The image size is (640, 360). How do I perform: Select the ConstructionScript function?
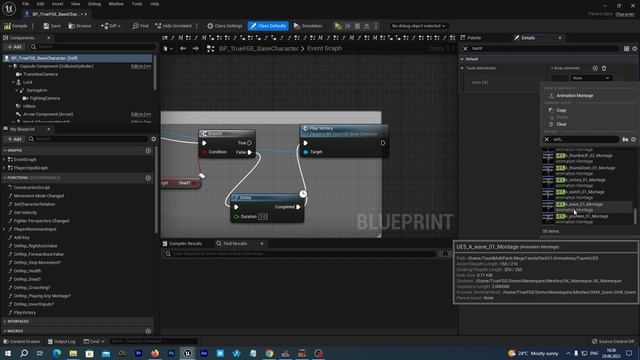pyautogui.click(x=31, y=188)
